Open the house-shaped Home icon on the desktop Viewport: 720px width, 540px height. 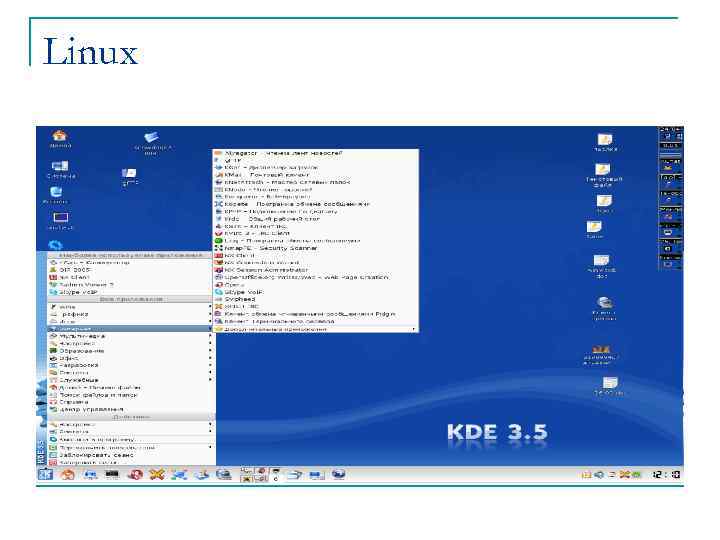(59, 136)
